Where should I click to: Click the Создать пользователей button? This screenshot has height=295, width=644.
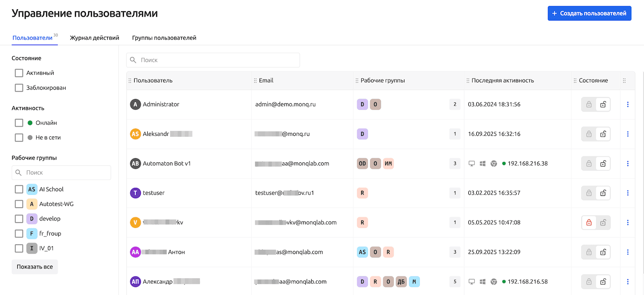click(x=589, y=13)
